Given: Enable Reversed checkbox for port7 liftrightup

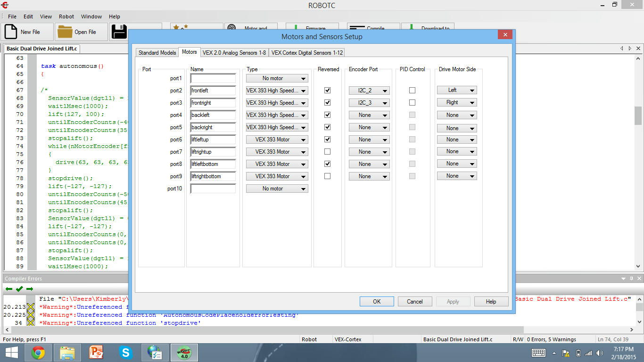Looking at the screenshot, I should coord(328,151).
